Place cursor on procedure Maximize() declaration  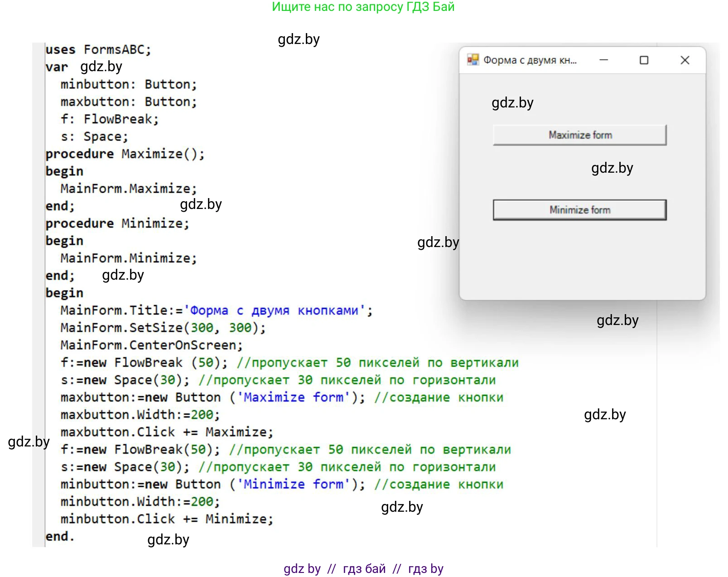[125, 154]
